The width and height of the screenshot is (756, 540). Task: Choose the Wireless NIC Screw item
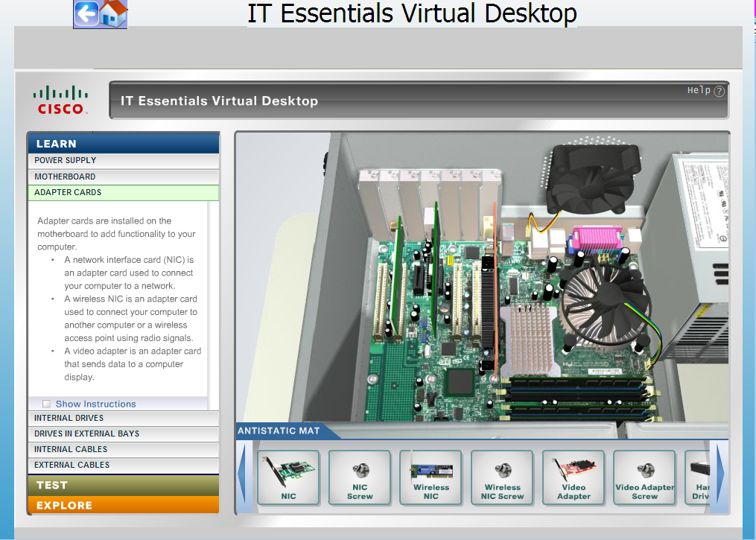(x=502, y=477)
